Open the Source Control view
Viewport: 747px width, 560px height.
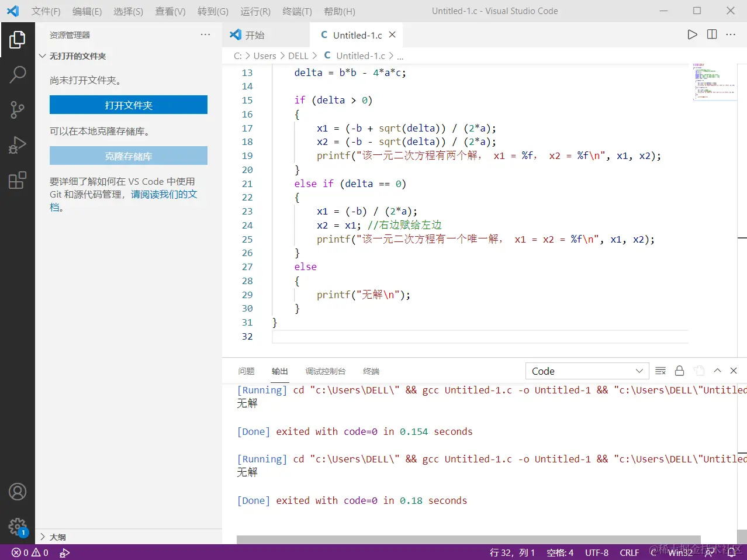pos(18,109)
